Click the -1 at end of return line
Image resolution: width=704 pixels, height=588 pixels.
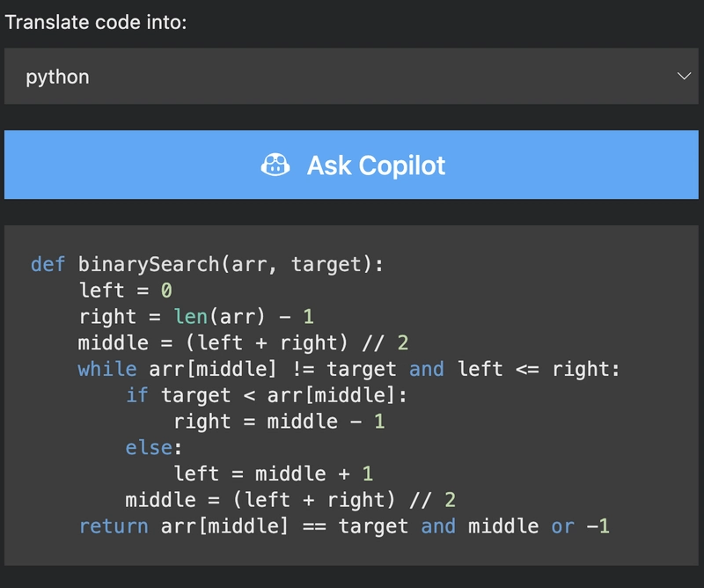[598, 526]
